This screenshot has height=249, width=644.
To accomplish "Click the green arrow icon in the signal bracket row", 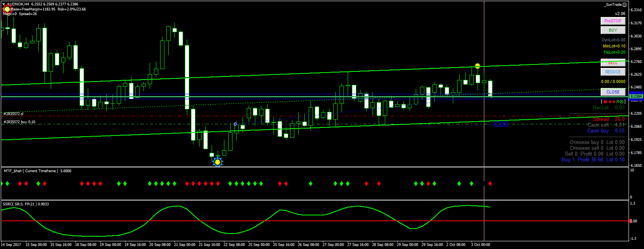I will click(x=617, y=102).
